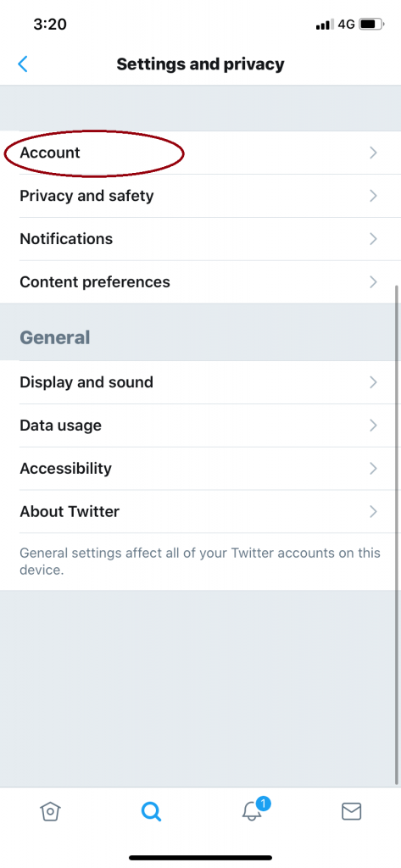This screenshot has height=868, width=401.
Task: Expand Privacy and safety chevron
Action: (373, 196)
